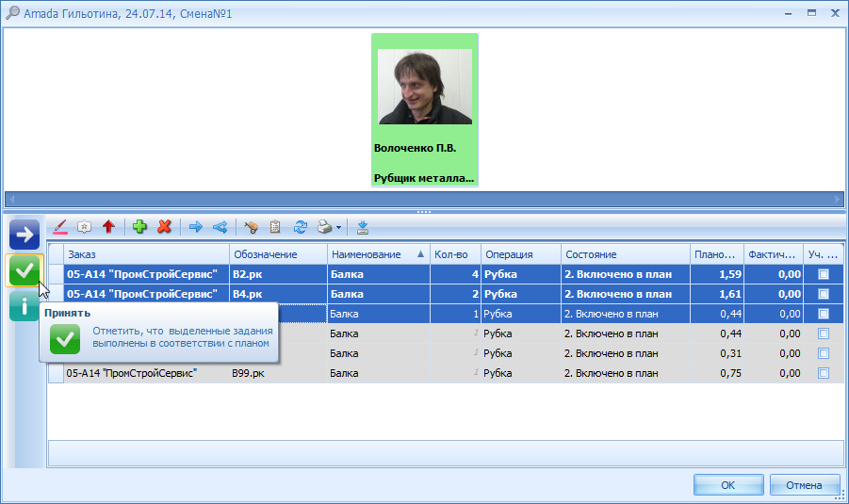Click the red up arrow icon
Image resolution: width=849 pixels, height=504 pixels.
108,227
